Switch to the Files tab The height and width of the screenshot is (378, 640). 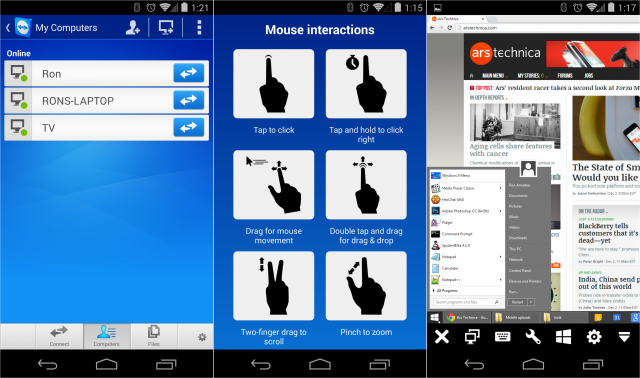click(154, 336)
